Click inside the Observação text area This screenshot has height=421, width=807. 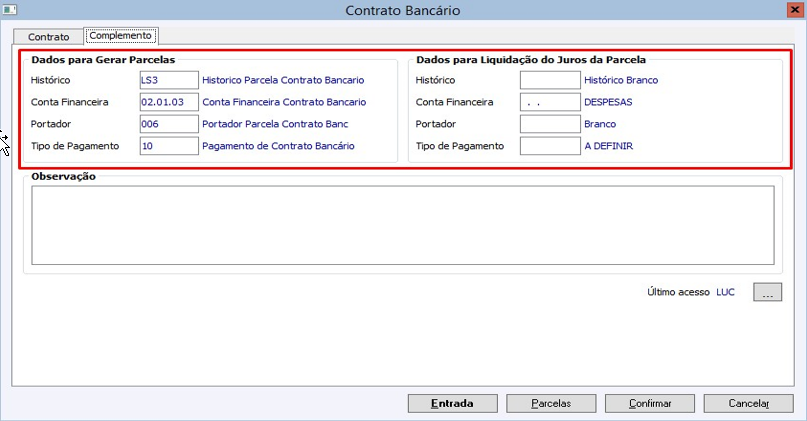pos(402,225)
